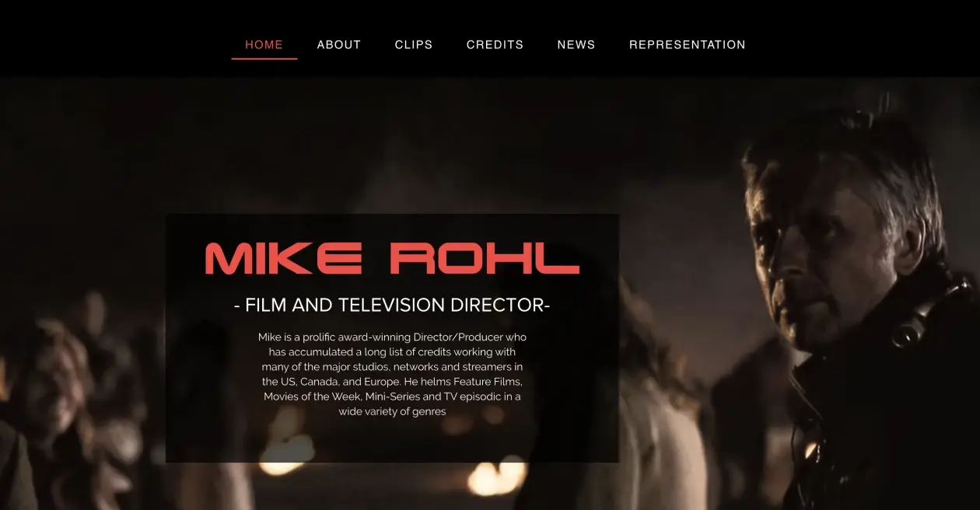The image size is (980, 510).
Task: Click the phrase 'wide variety of genres'
Action: coord(392,411)
